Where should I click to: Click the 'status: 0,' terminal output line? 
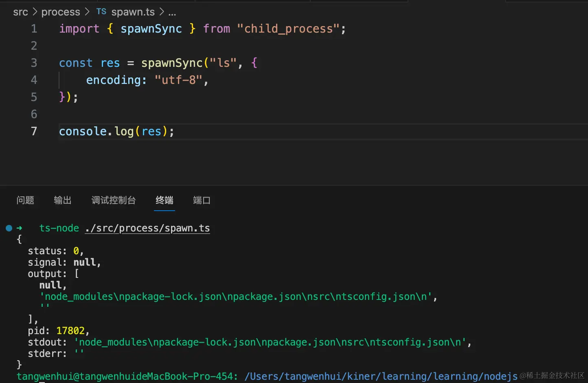56,251
